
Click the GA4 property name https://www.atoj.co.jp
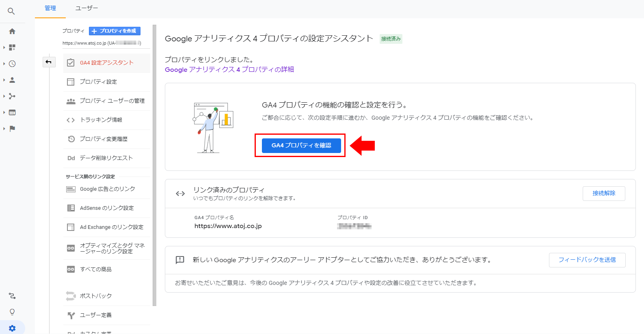click(x=228, y=226)
